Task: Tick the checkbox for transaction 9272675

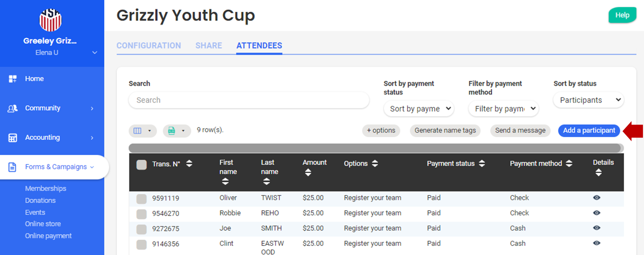Action: pos(141,229)
